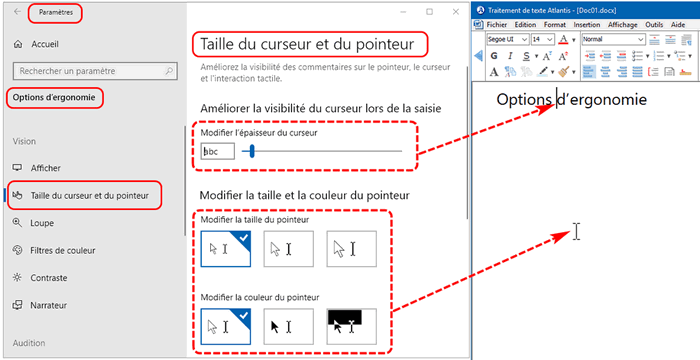Open the Afficher settings page

click(x=46, y=168)
